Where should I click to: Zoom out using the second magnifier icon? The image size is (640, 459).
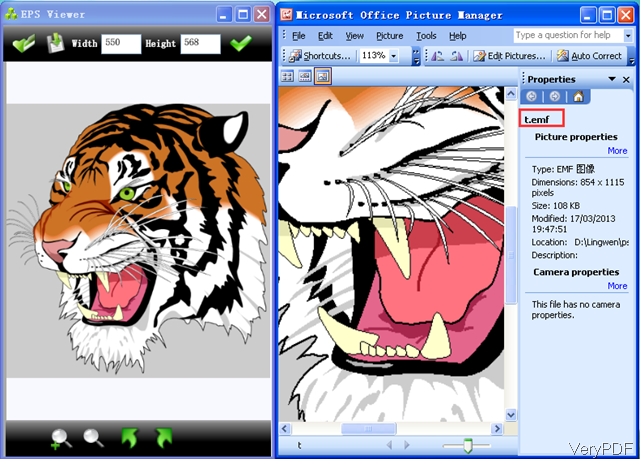coord(94,437)
